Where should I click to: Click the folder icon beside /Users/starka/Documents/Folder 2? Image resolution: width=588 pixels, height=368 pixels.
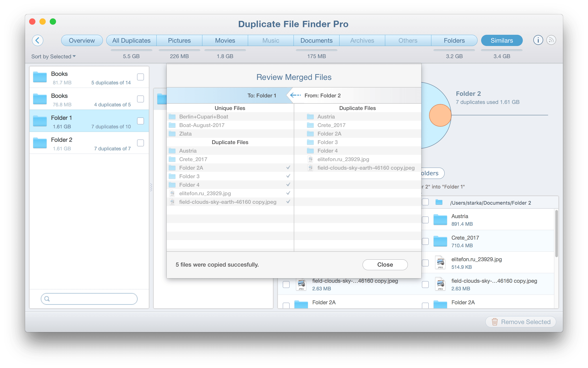coord(439,202)
